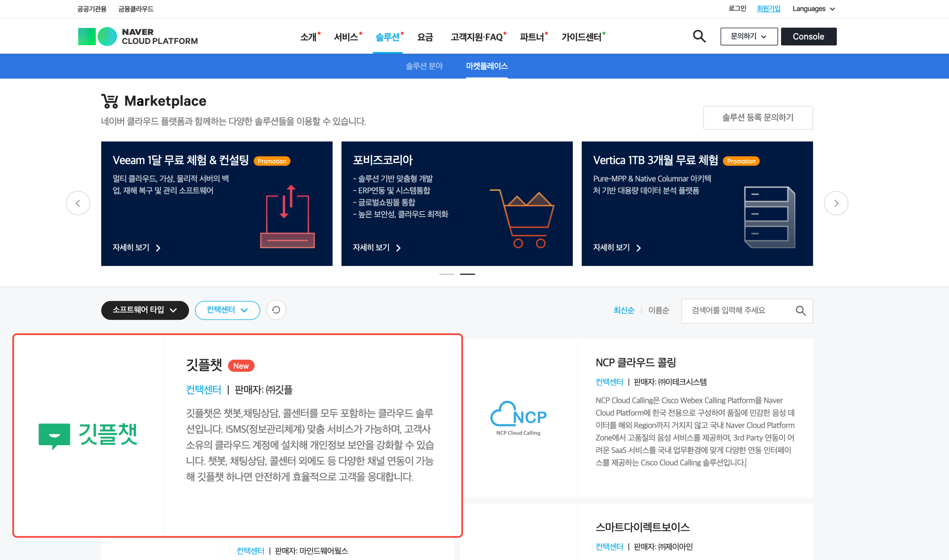The height and width of the screenshot is (560, 949).
Task: Switch to the 솔루션 분야 tab
Action: pyautogui.click(x=424, y=66)
